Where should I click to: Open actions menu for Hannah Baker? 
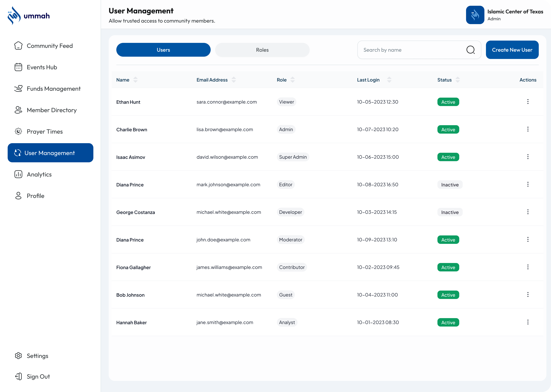pyautogui.click(x=528, y=322)
